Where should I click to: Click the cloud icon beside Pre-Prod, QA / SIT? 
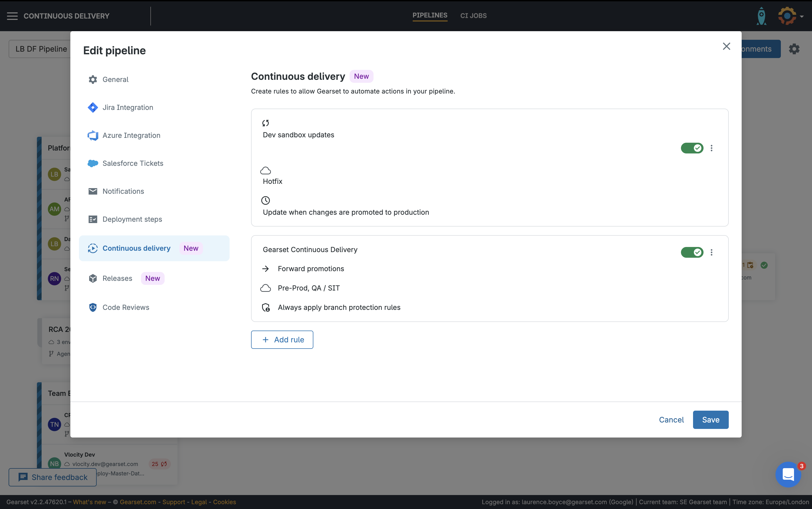pyautogui.click(x=266, y=288)
